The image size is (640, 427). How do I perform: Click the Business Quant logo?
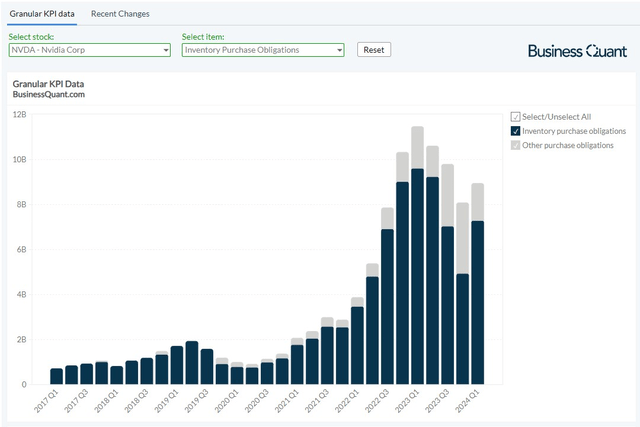[576, 50]
